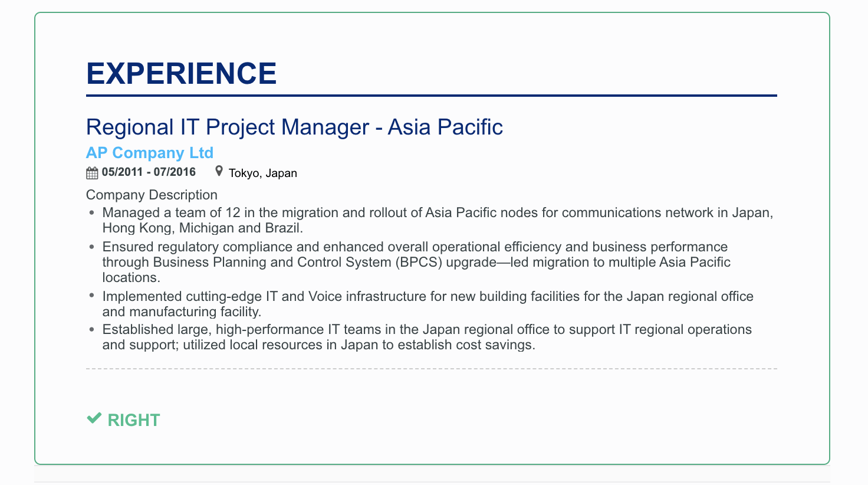Click the bullet dot before 'Established large'
The height and width of the screenshot is (485, 868).
[x=91, y=330]
